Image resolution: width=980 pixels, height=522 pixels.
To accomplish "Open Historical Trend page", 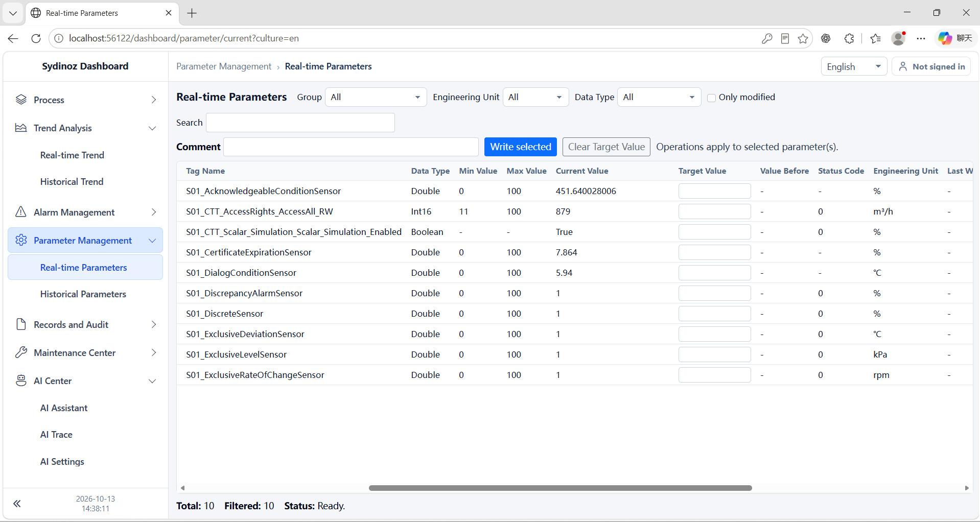I will tap(72, 181).
